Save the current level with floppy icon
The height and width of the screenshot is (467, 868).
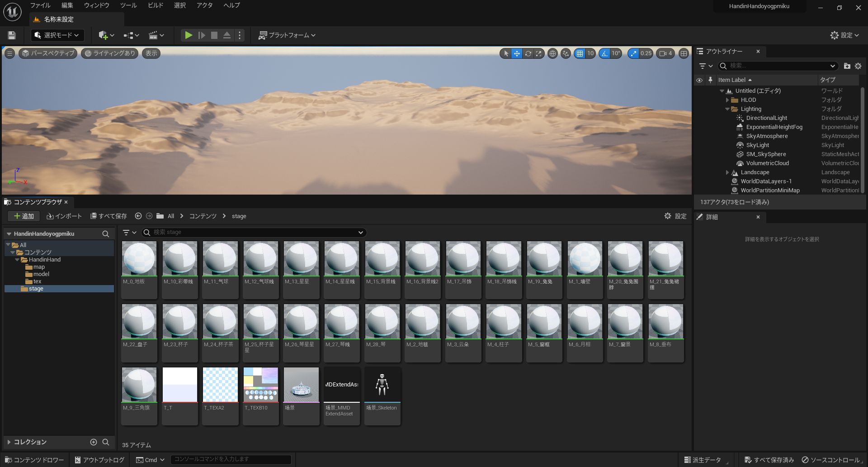[12, 35]
